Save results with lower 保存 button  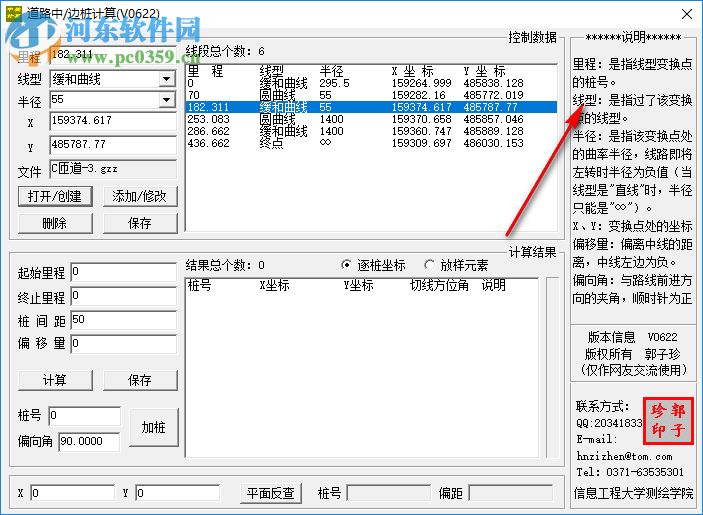point(140,380)
